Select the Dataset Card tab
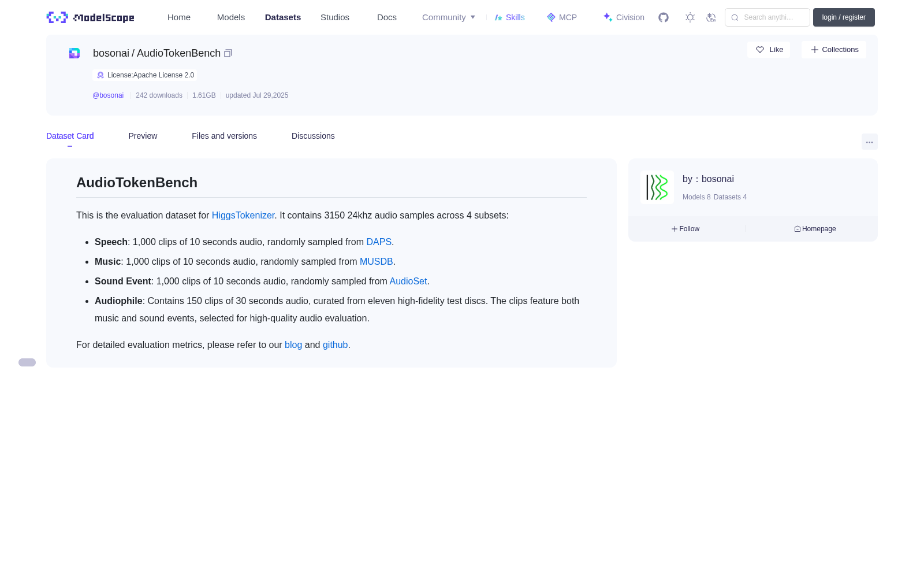This screenshot has width=924, height=578. (x=70, y=136)
